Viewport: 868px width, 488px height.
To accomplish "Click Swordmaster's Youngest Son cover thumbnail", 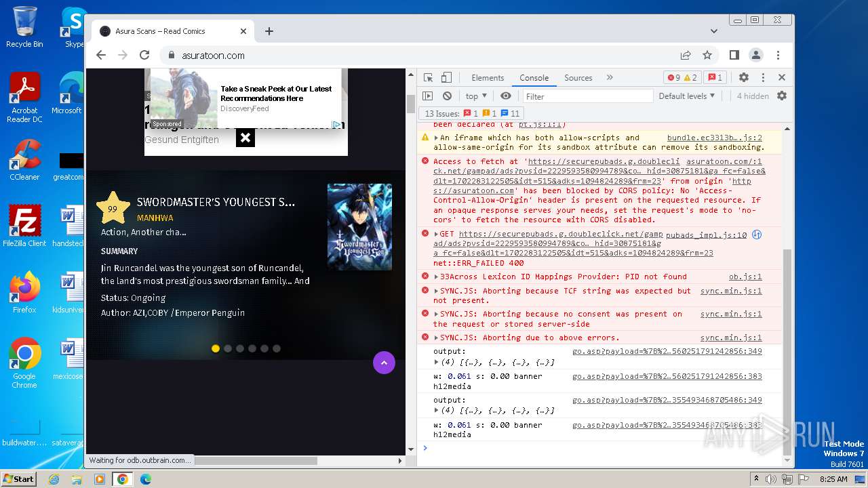I will [x=359, y=227].
